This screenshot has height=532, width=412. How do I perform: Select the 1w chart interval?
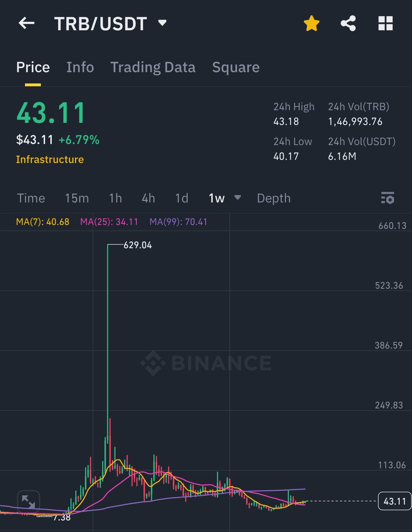tap(217, 198)
